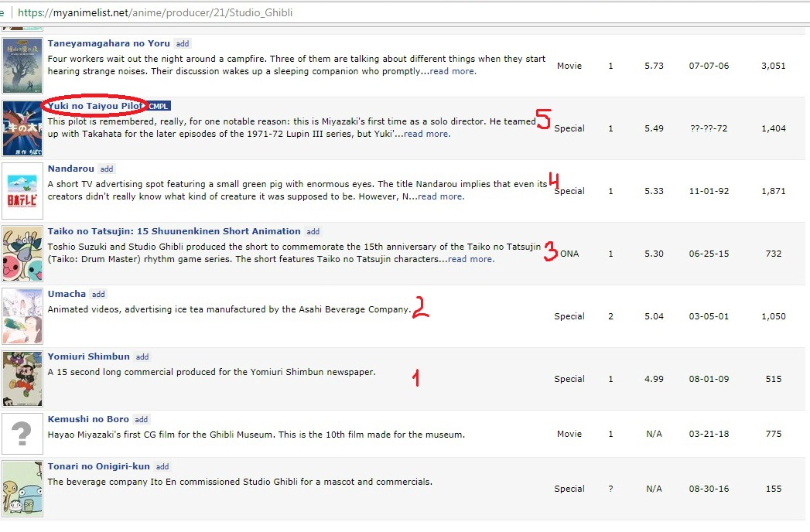810x532 pixels.
Task: Click score 5.33 in Nandarou row
Action: point(654,190)
